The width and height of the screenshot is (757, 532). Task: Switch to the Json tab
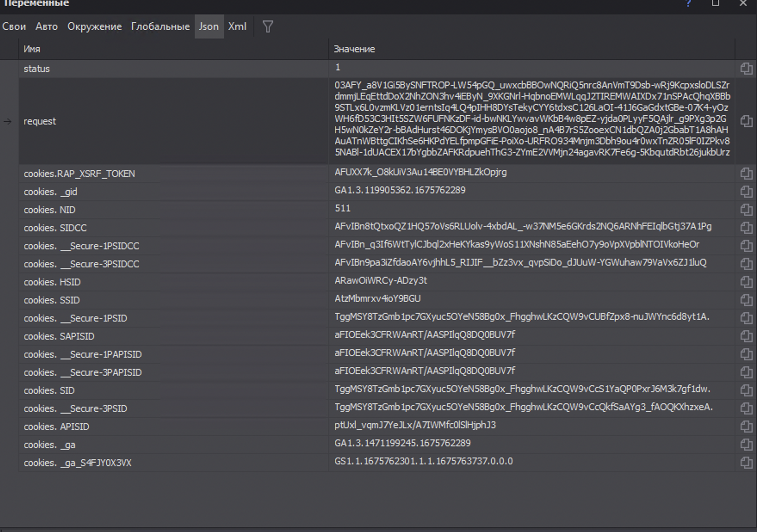(209, 27)
